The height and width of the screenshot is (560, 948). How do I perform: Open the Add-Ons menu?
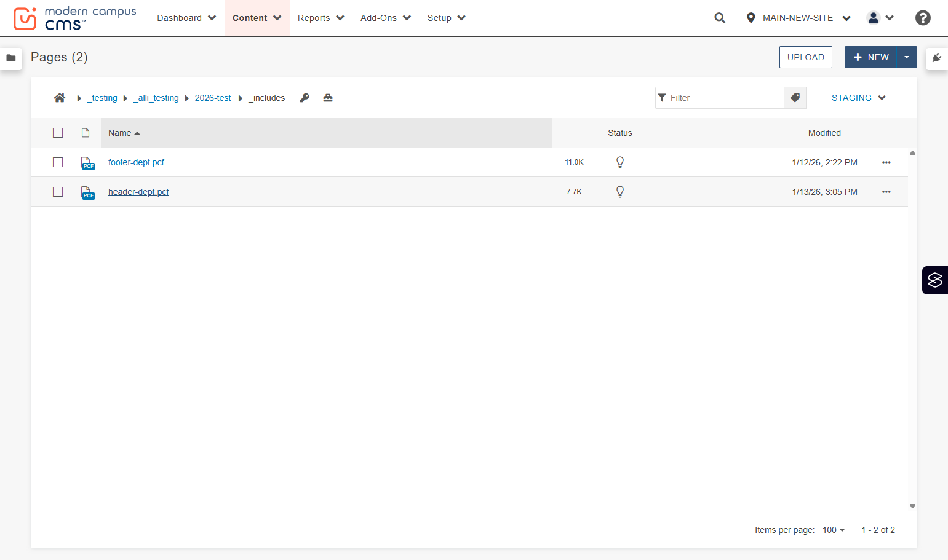pos(386,18)
